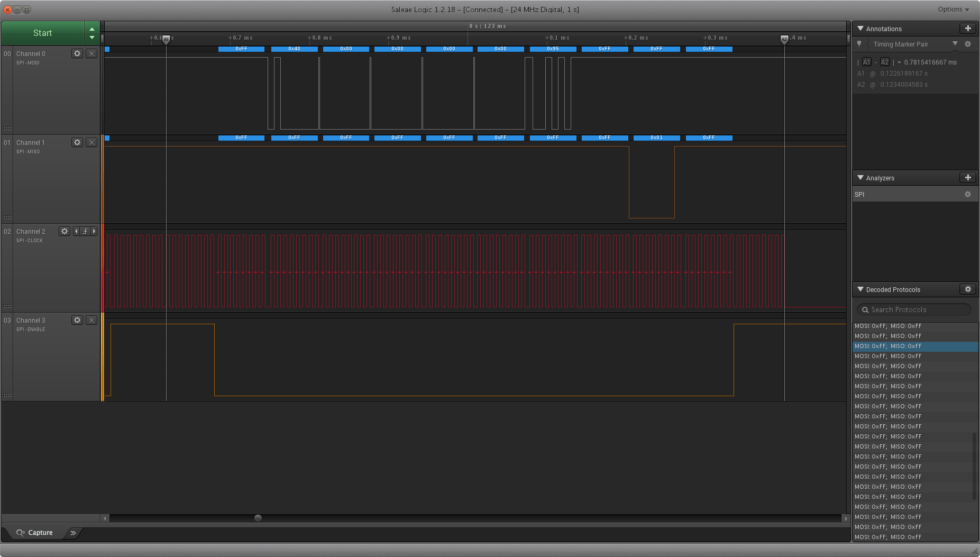Click the search magnifier in Decoded Protocols
Screen dimensions: 980x557
pyautogui.click(x=865, y=310)
